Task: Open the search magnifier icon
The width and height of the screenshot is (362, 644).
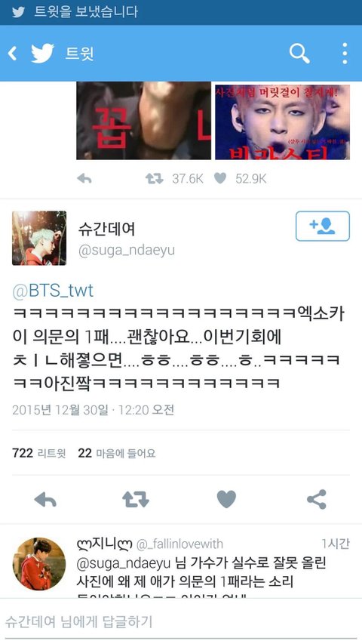Action: pyautogui.click(x=299, y=54)
